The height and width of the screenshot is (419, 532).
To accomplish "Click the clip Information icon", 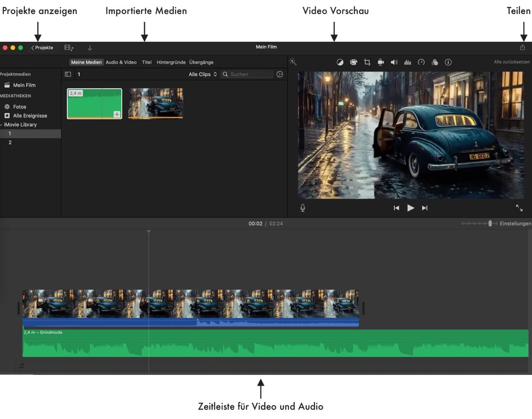I will 448,62.
